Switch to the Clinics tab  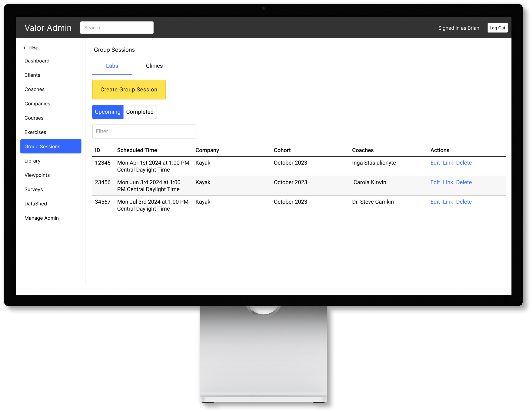[x=154, y=66]
